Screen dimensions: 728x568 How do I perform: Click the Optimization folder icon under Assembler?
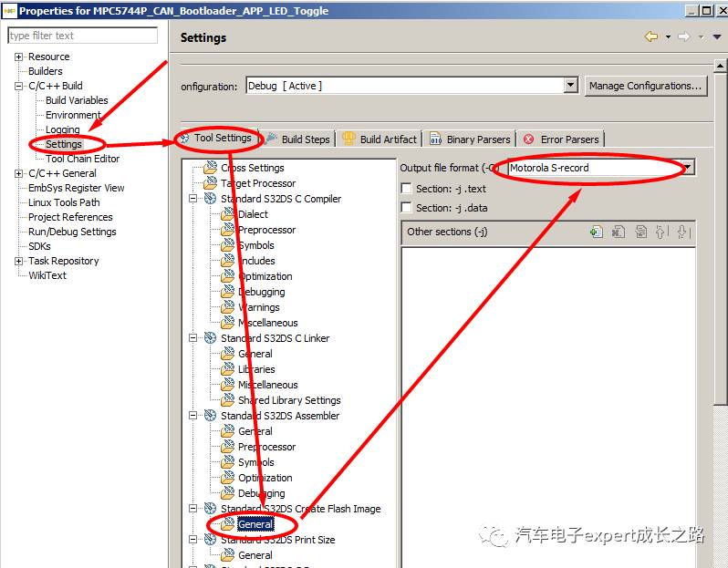(x=227, y=477)
